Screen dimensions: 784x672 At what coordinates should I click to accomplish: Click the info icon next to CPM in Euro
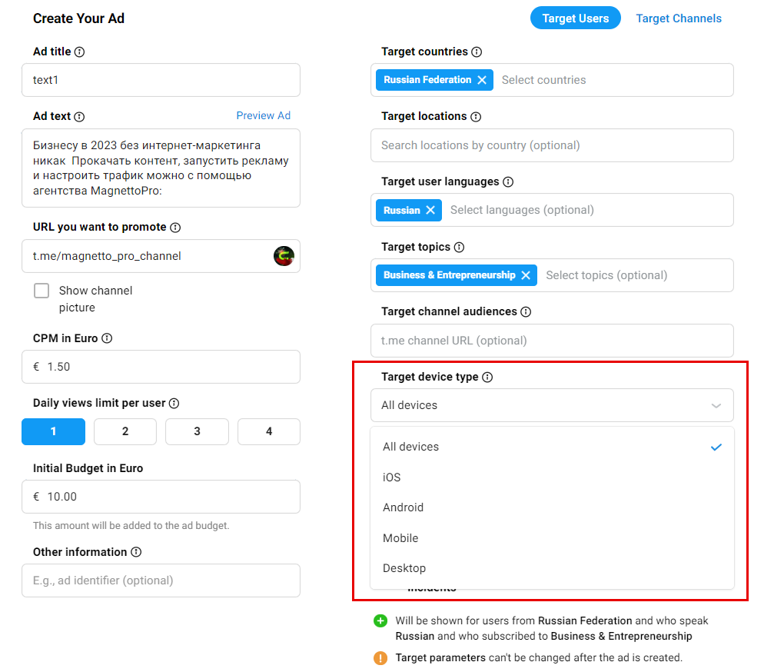107,338
